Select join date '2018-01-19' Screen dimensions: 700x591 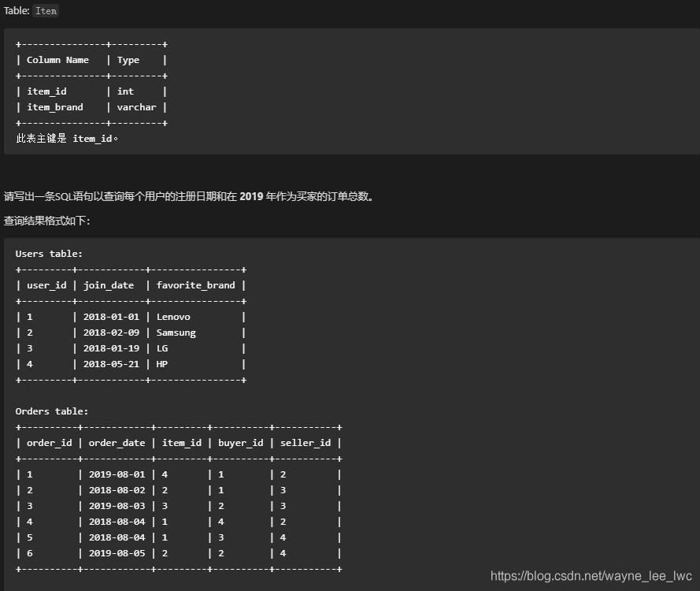click(111, 348)
